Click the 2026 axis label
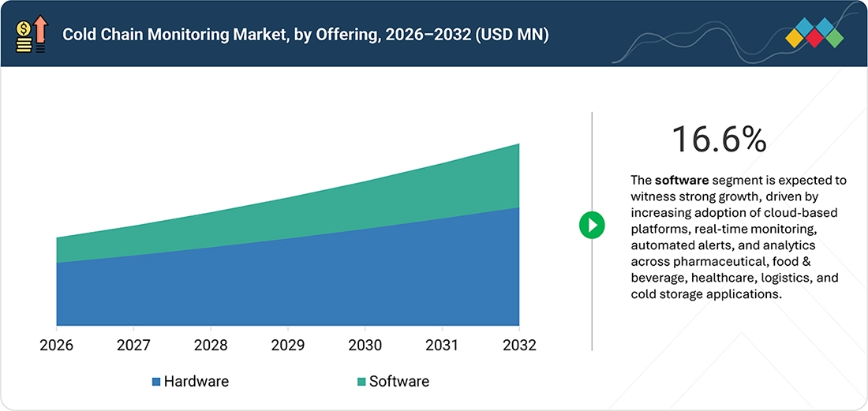 pos(57,346)
